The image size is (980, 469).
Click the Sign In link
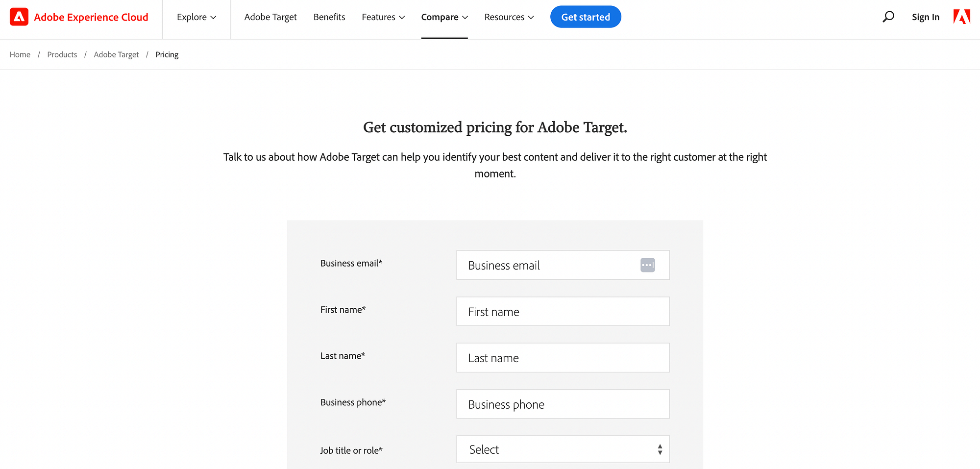926,17
